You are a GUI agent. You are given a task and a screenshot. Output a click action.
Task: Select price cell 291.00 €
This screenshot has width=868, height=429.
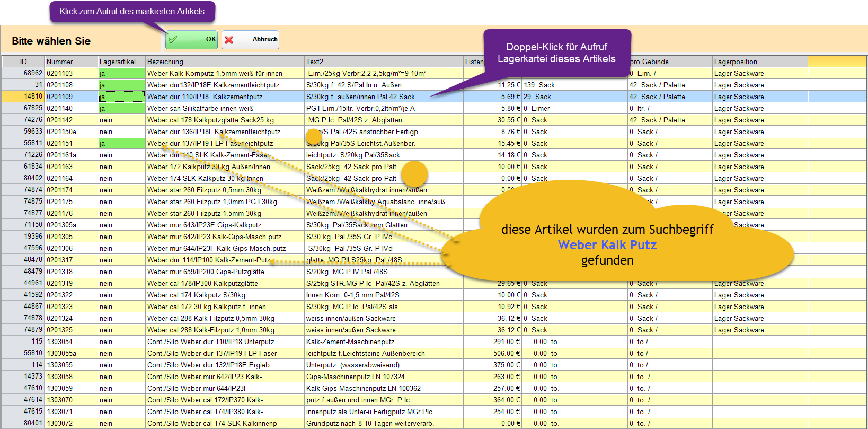pos(492,342)
